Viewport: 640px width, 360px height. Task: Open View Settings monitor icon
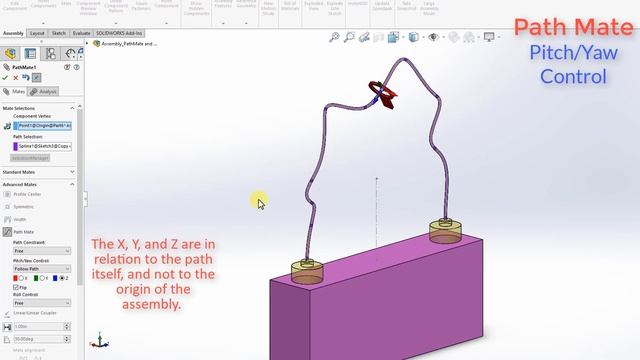[489, 38]
